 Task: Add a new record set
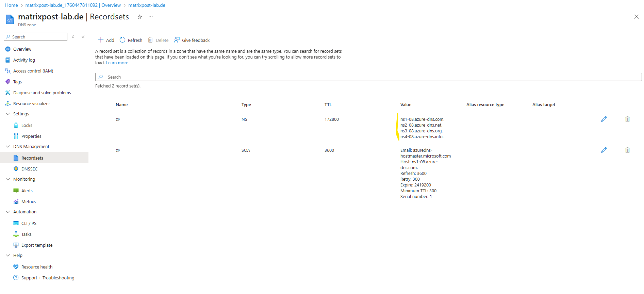106,40
